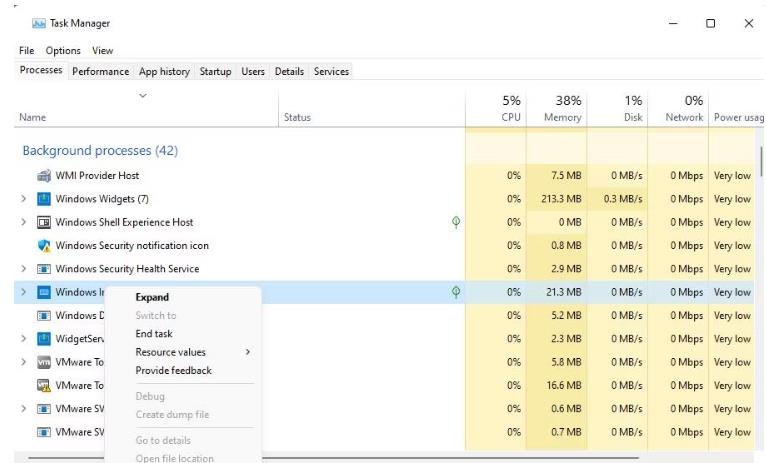Click the Background processes (42) group heading

pos(100,150)
